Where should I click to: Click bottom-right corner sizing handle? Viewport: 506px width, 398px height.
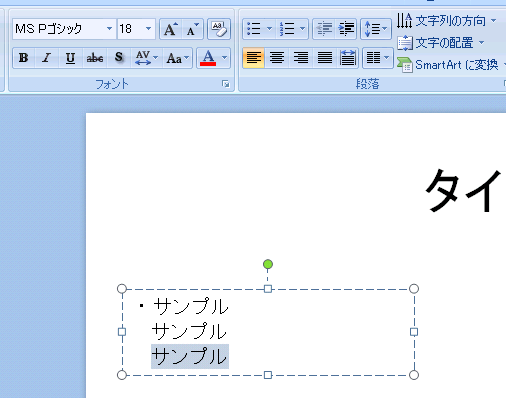click(x=414, y=375)
